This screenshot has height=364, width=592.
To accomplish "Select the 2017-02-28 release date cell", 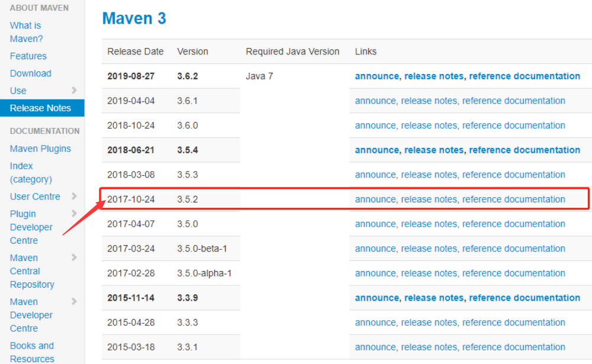I will (131, 273).
